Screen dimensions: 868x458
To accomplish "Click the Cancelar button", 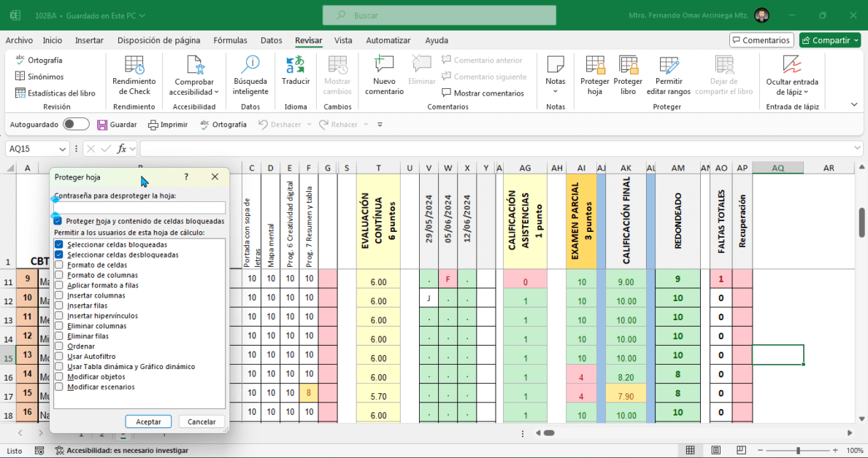I will click(201, 422).
